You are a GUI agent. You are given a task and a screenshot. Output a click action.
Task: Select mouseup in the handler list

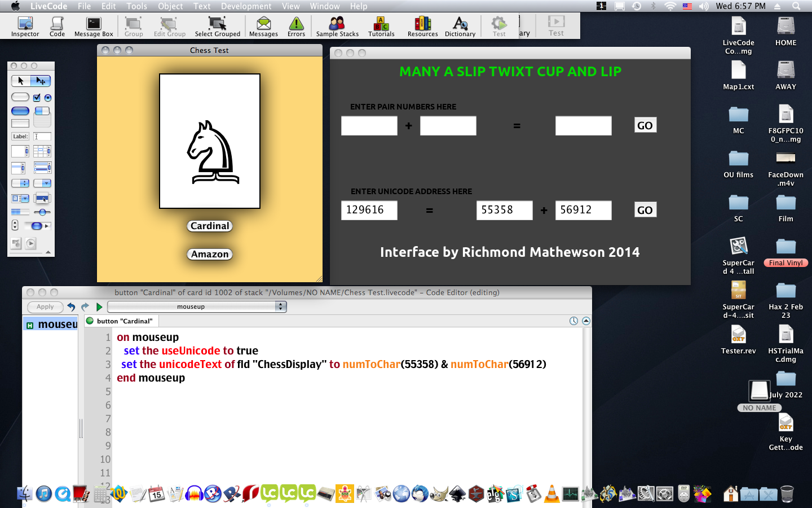51,324
